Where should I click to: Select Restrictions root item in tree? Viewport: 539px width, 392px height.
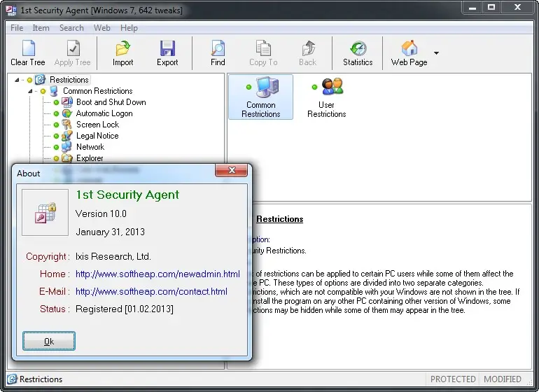point(69,80)
